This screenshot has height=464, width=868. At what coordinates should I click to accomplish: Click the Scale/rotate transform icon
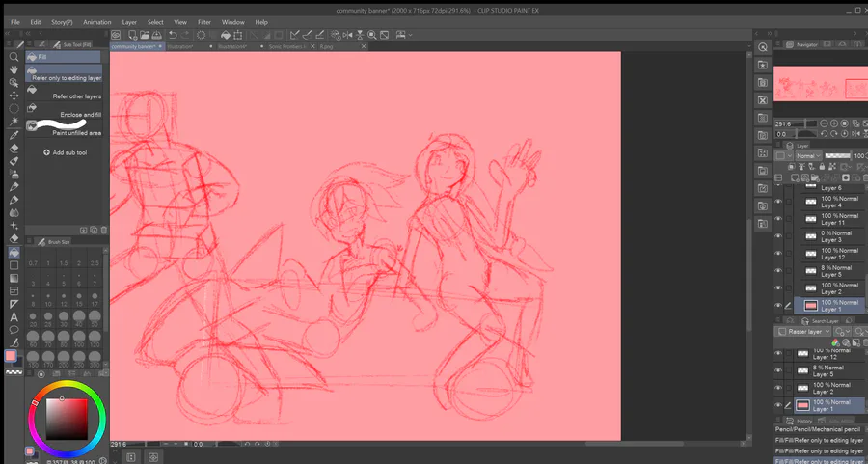(237, 35)
